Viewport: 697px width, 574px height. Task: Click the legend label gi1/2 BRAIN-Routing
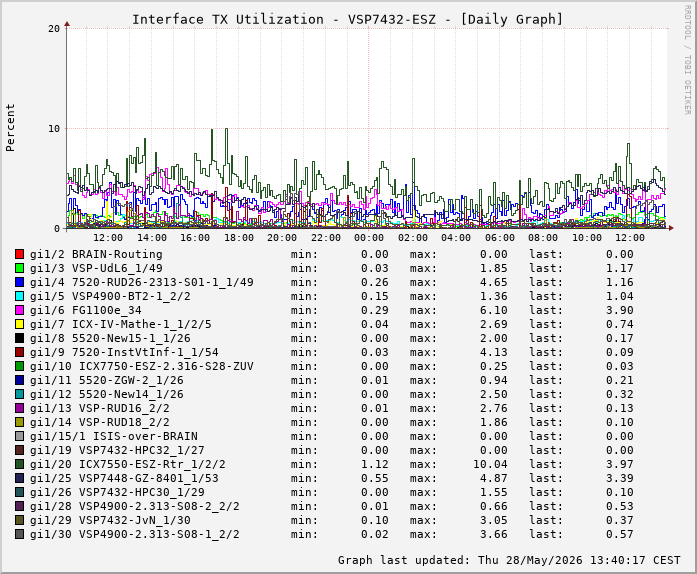coord(96,254)
